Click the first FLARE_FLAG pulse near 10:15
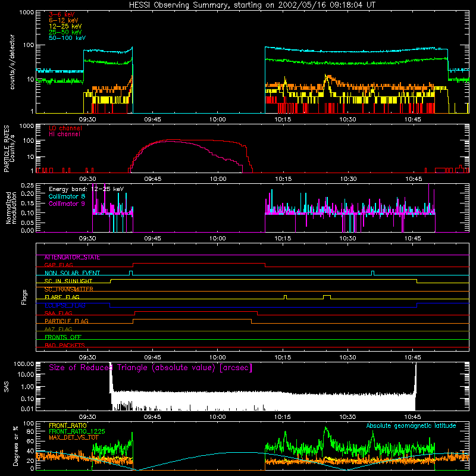 coord(285,296)
